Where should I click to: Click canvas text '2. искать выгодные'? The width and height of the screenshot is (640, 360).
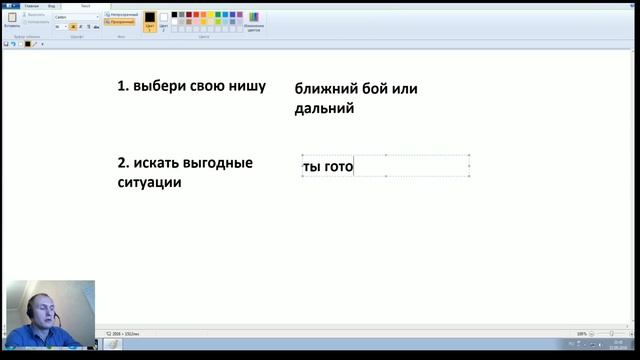[x=185, y=163]
